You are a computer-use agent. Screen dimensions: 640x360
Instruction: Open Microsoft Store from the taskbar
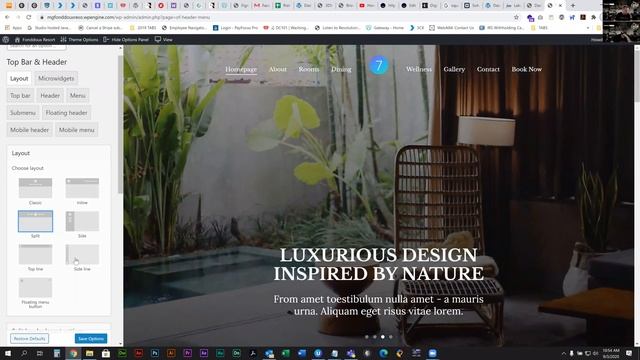106,353
